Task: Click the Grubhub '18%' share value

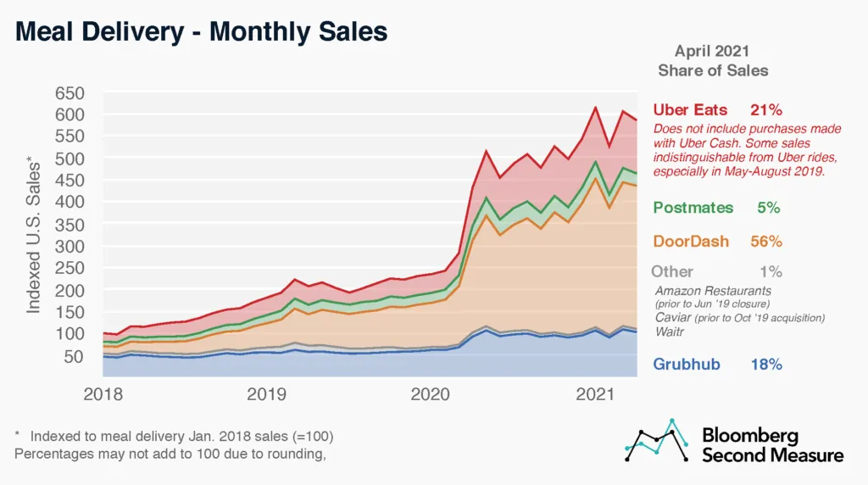Action: click(x=766, y=365)
